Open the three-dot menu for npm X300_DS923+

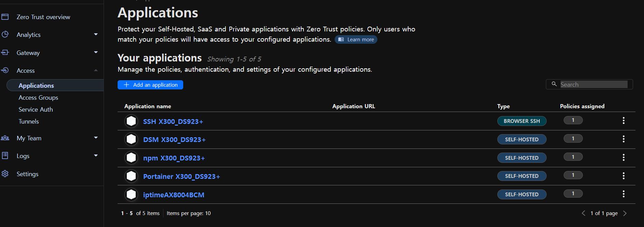tap(623, 157)
